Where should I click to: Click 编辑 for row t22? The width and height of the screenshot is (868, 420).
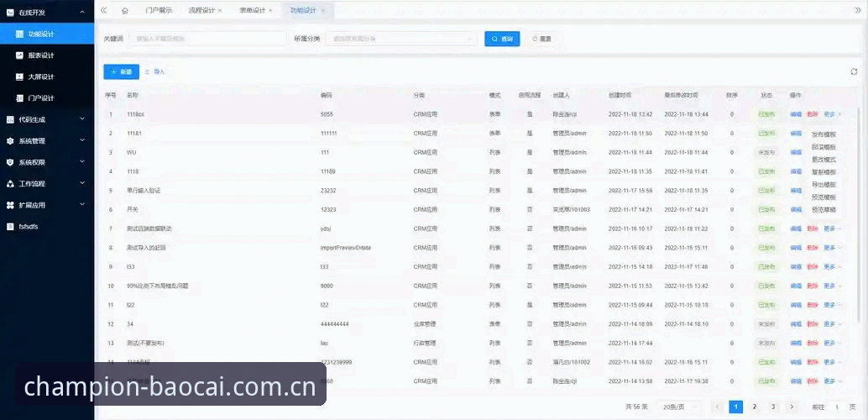tap(796, 305)
